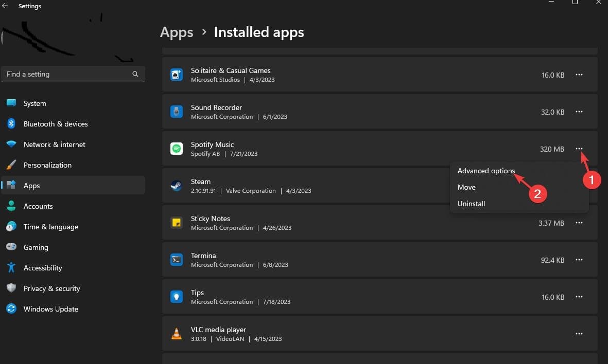
Task: Minimize the Settings window
Action: tap(551, 2)
